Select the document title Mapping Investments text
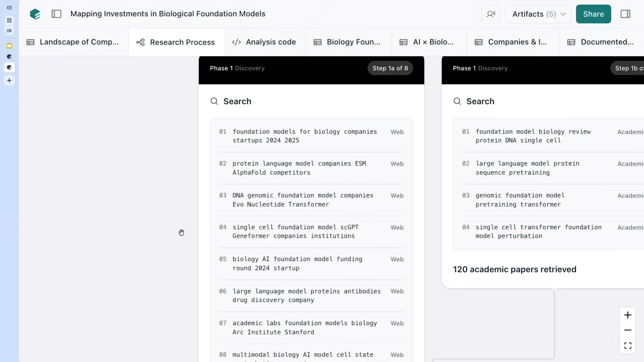 pyautogui.click(x=168, y=14)
